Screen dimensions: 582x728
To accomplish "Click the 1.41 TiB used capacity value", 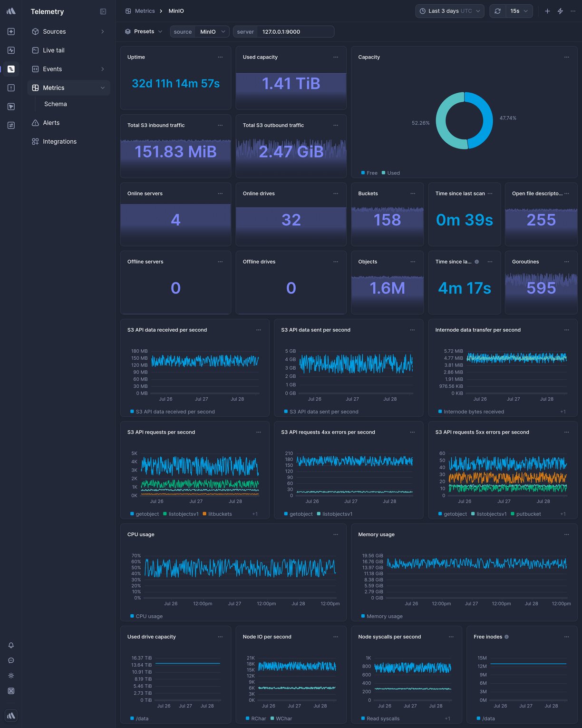I will [291, 84].
